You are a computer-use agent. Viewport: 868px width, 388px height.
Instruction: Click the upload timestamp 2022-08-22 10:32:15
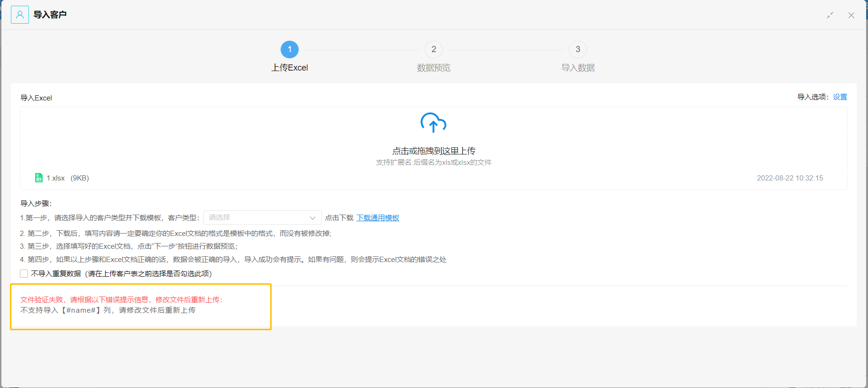coord(790,178)
